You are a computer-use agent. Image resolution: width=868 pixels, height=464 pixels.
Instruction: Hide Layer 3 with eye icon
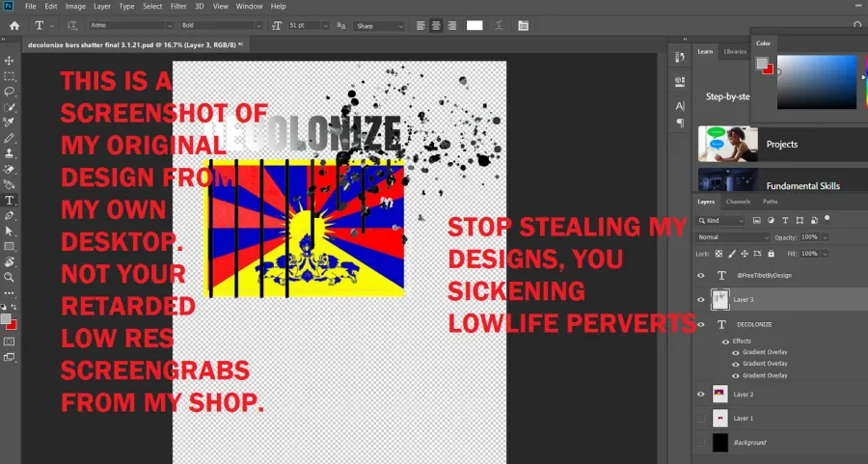pyautogui.click(x=701, y=300)
